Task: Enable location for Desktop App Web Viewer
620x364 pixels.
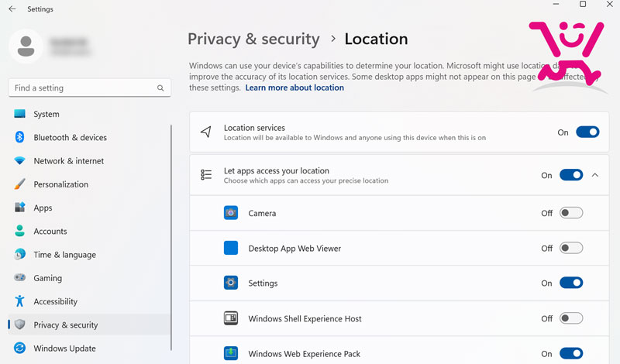Action: (571, 248)
